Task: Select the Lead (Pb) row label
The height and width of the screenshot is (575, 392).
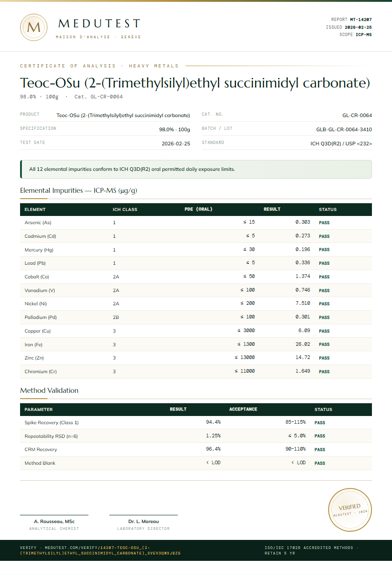Action: (x=35, y=263)
